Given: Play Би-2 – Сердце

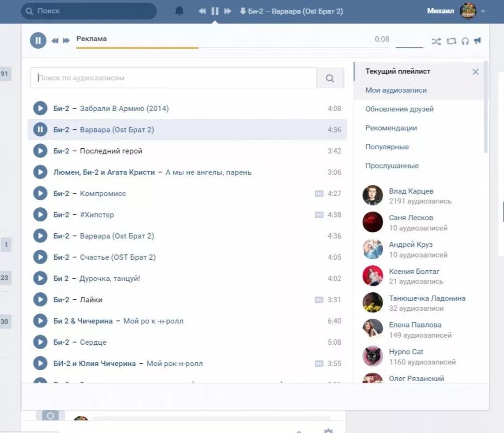Looking at the screenshot, I should coord(40,342).
